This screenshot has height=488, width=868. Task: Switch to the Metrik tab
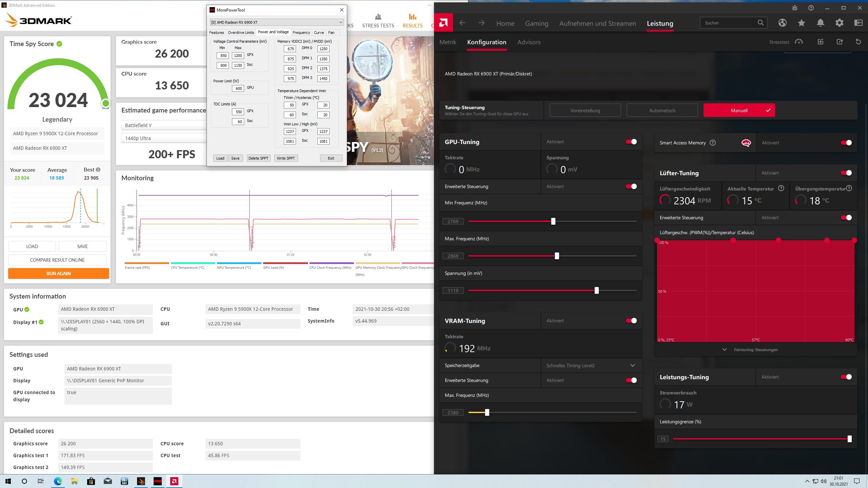pyautogui.click(x=448, y=42)
